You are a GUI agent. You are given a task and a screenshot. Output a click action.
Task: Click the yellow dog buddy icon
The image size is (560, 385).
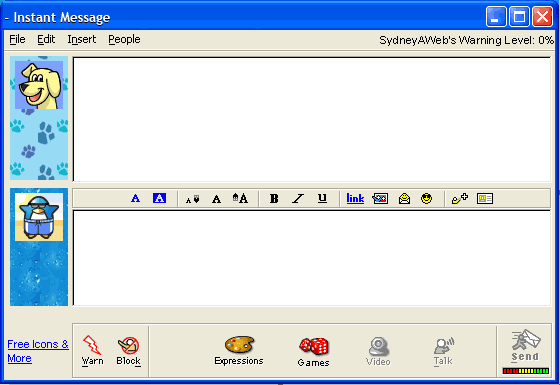pos(39,85)
